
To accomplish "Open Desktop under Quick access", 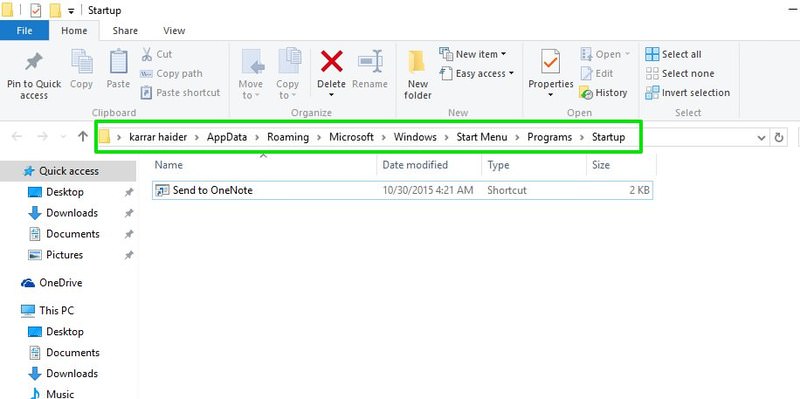I will (64, 192).
